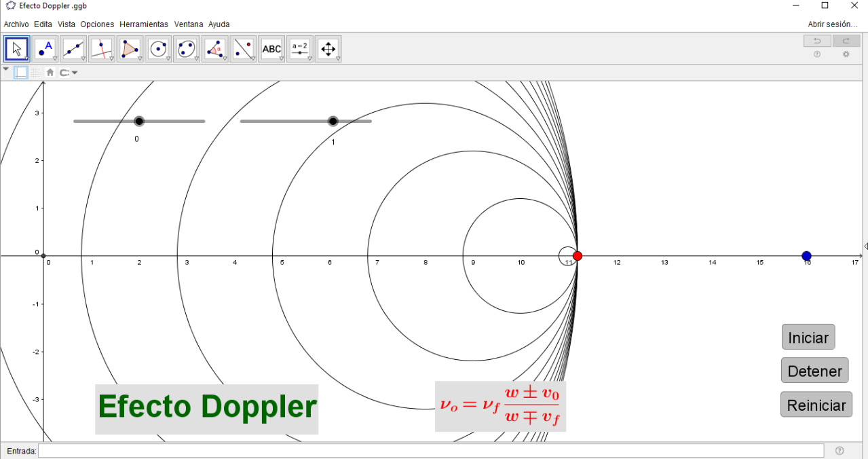Screen dimensions: 868x459
Task: Click the slider knob with value 0
Action: pos(139,122)
